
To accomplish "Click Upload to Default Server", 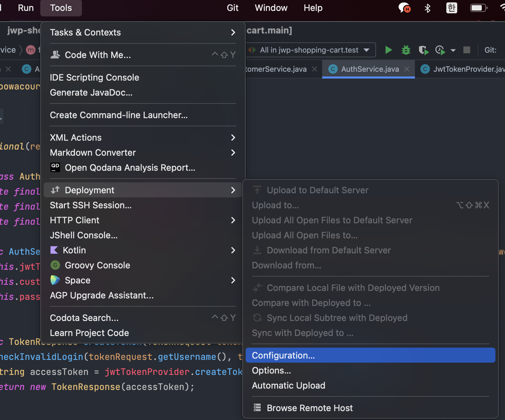I will click(x=371, y=190).
